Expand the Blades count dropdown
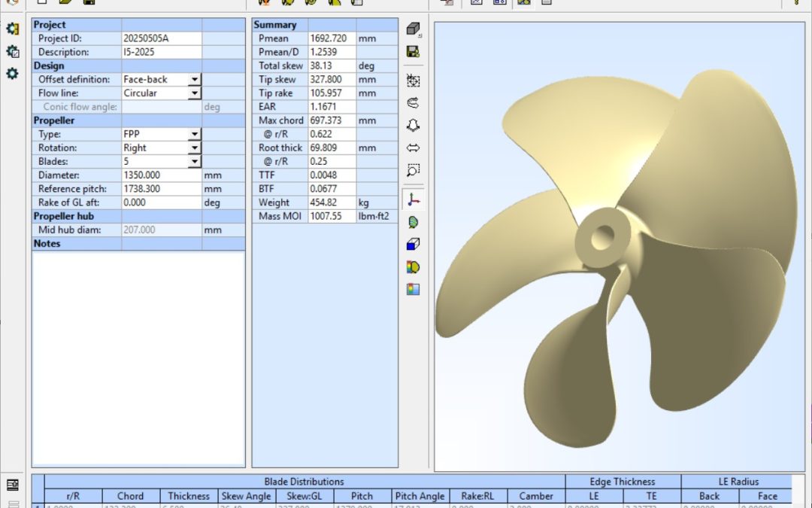 click(x=194, y=162)
